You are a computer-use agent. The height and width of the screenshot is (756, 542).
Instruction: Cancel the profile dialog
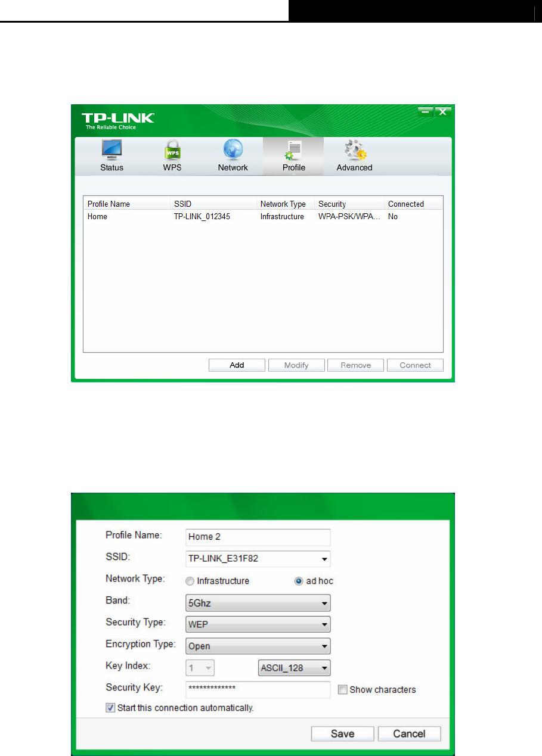click(x=410, y=733)
